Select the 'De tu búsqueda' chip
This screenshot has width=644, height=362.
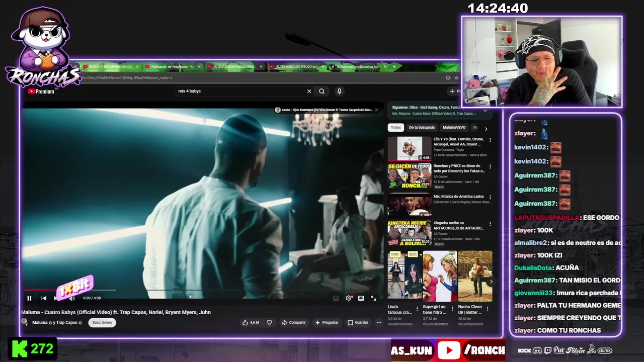click(x=422, y=128)
